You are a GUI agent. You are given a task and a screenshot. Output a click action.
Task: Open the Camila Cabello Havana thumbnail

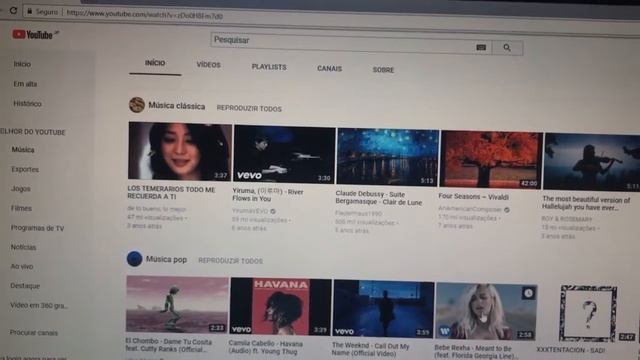pyautogui.click(x=281, y=306)
